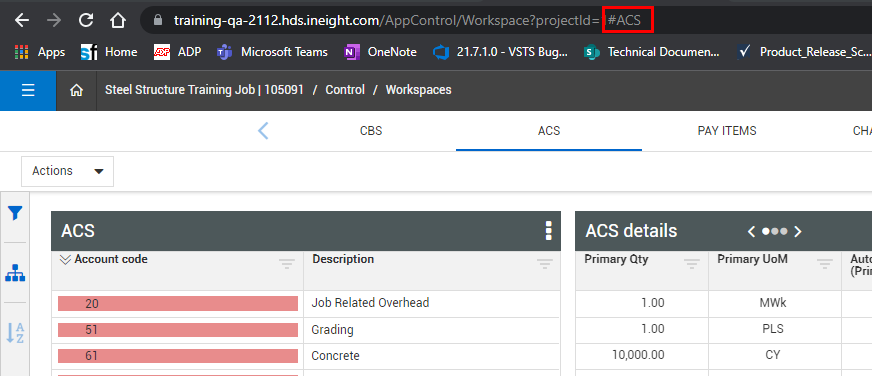
Task: Click the A-Z sort icon in sidebar
Action: tap(15, 333)
